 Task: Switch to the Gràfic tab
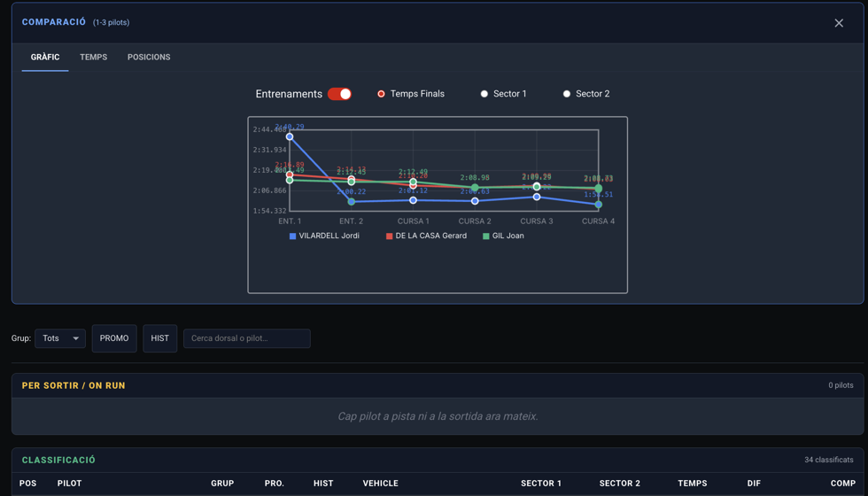click(x=45, y=57)
